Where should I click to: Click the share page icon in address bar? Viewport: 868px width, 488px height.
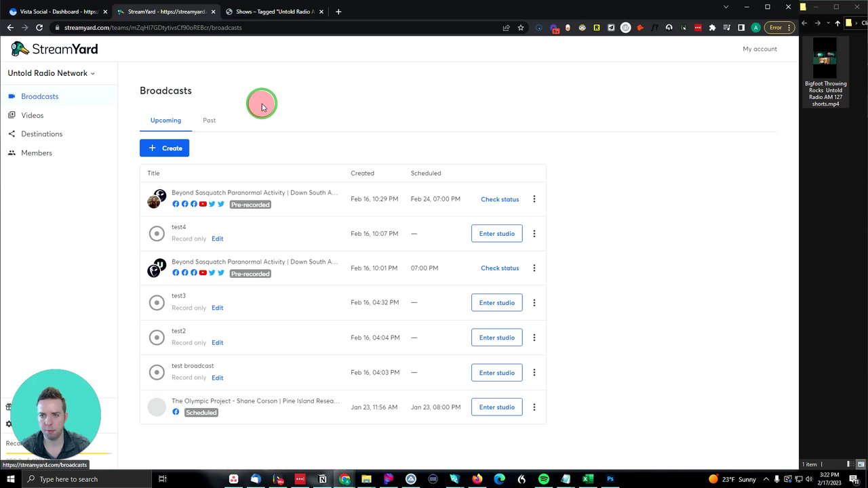(x=506, y=28)
